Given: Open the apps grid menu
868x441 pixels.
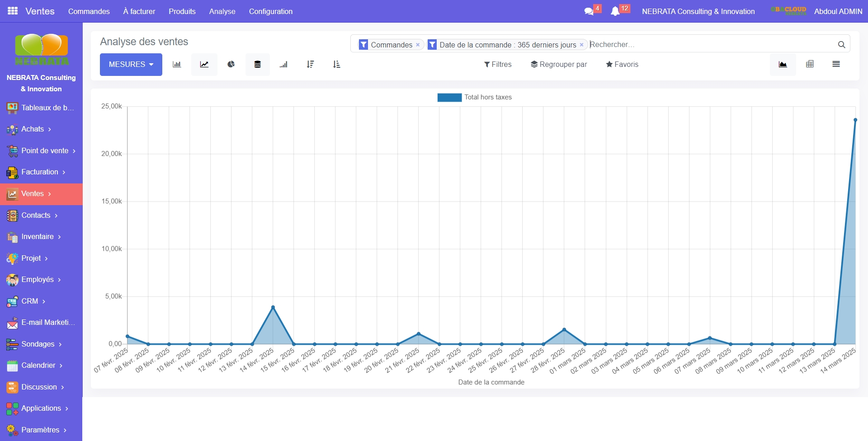Looking at the screenshot, I should coord(13,11).
